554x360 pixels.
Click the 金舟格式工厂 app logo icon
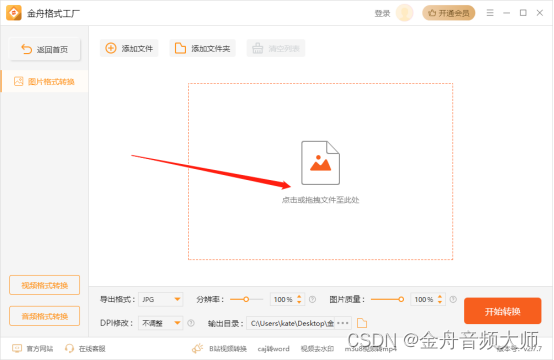14,13
